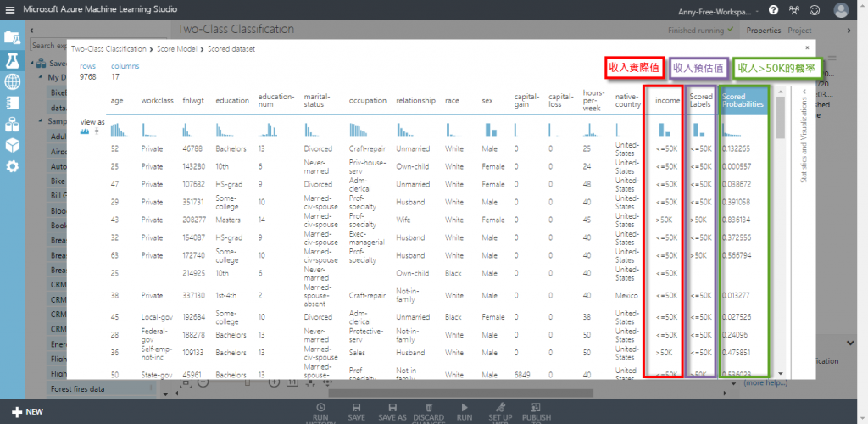
Task: Open Projects from the left sidebar
Action: click(12, 37)
